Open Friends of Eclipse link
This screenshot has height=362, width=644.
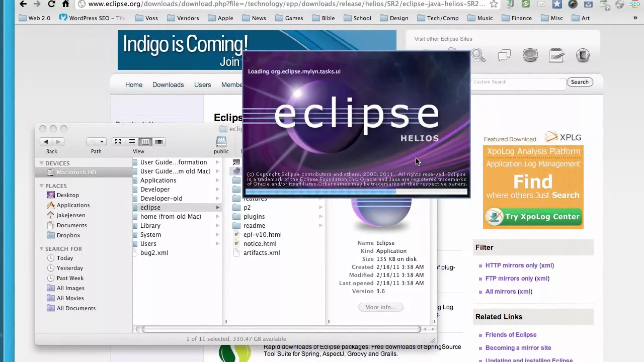coord(511,335)
